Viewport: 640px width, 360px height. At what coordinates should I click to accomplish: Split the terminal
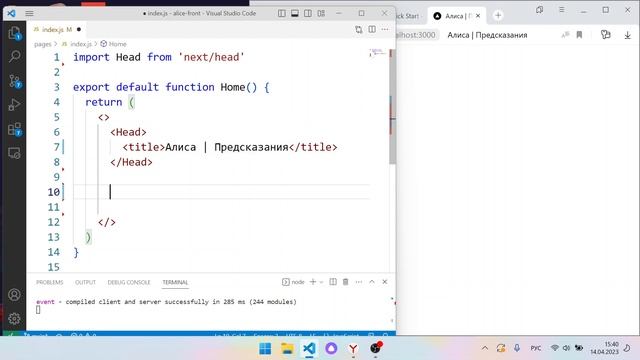coord(333,282)
